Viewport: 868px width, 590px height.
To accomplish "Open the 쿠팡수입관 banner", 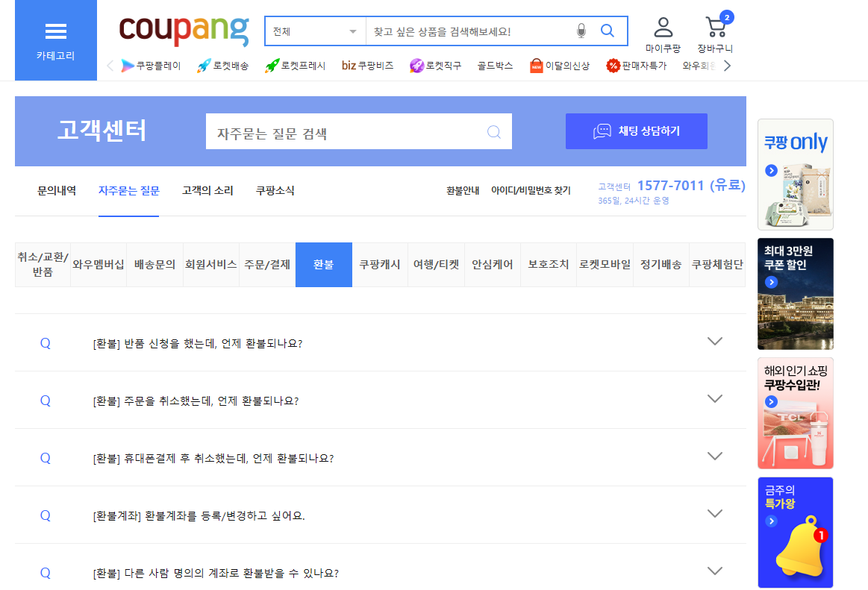I will 796,413.
